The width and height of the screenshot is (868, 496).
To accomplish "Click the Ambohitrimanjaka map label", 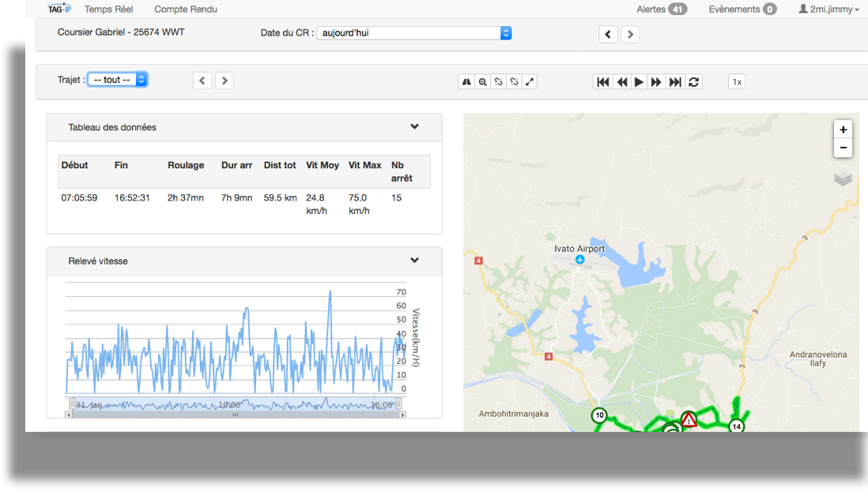I will (x=514, y=414).
